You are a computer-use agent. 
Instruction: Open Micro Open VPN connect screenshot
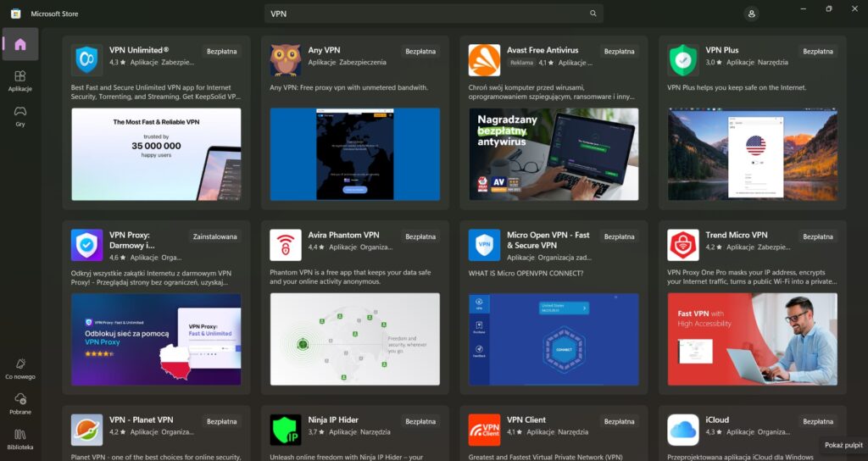[554, 339]
